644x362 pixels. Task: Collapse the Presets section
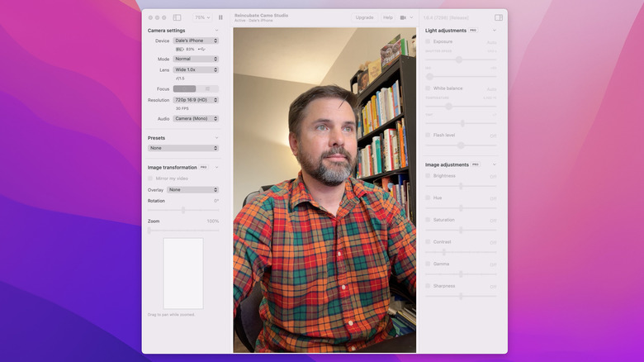[216, 138]
